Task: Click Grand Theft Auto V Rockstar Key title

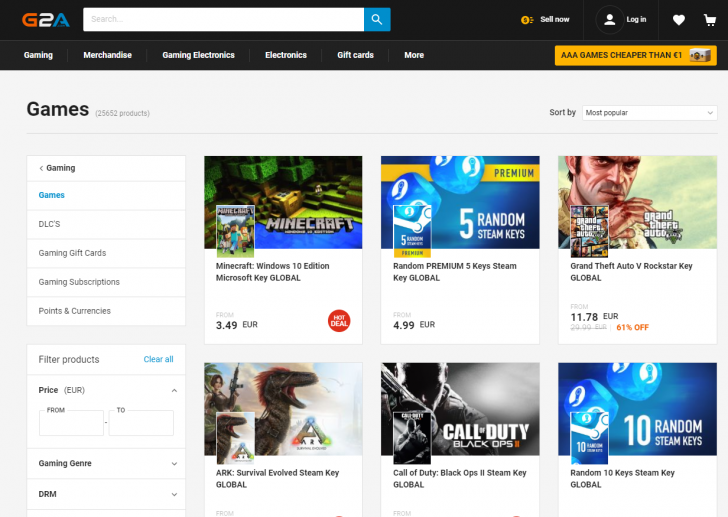Action: coord(631,272)
